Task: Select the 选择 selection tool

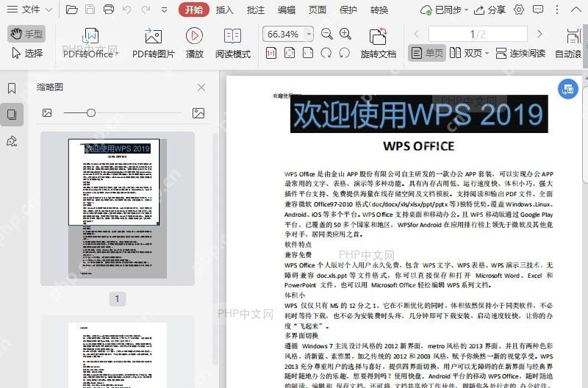Action: (26, 53)
